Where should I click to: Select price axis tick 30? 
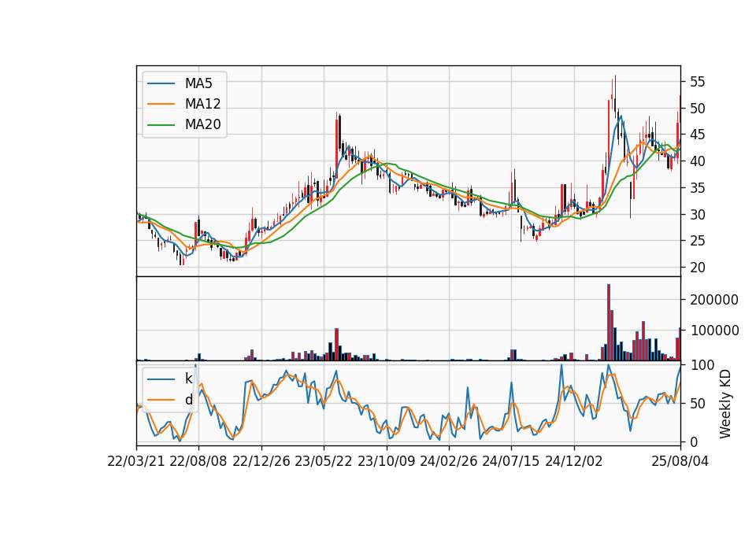coord(697,214)
